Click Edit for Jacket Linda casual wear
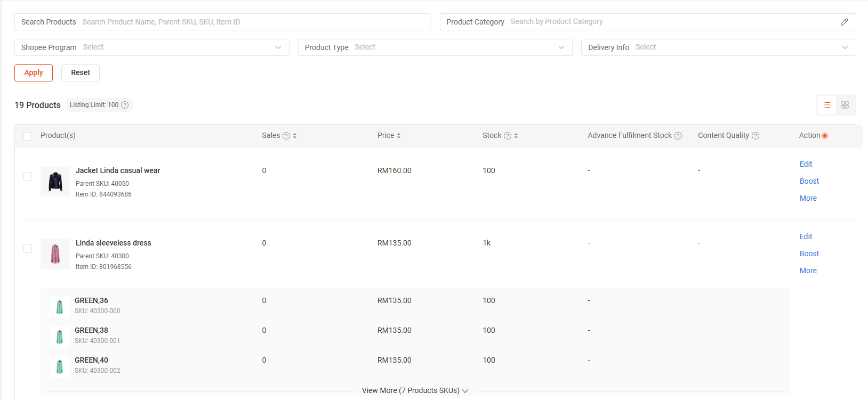The image size is (868, 401). (806, 164)
